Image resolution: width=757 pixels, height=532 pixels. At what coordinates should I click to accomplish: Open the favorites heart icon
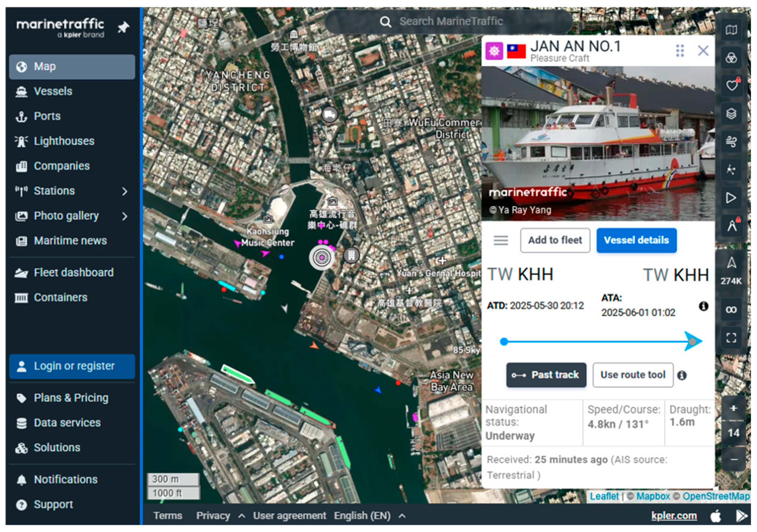pyautogui.click(x=731, y=86)
